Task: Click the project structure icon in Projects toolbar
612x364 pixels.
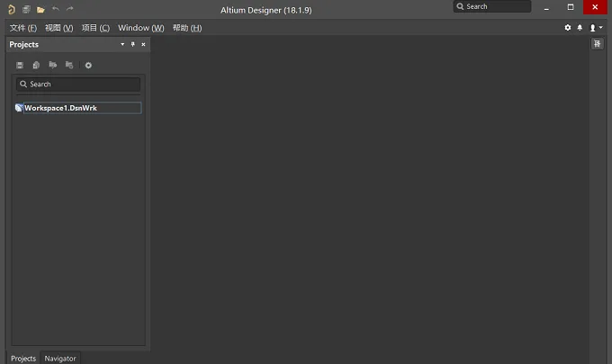Action: 69,65
